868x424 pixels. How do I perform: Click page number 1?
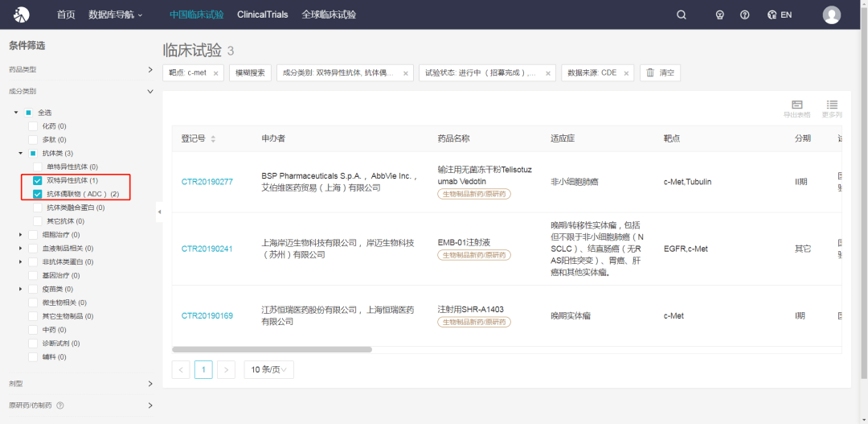(x=203, y=369)
